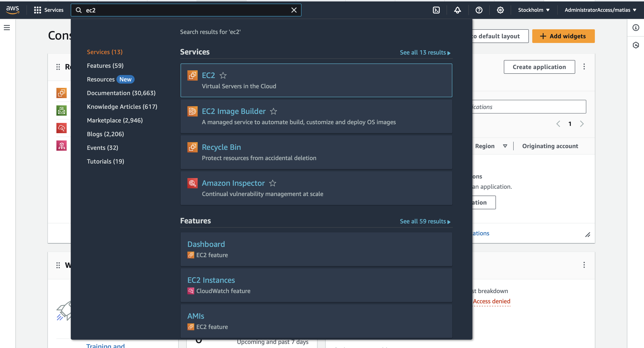Open the AWS logo home link

(x=13, y=10)
